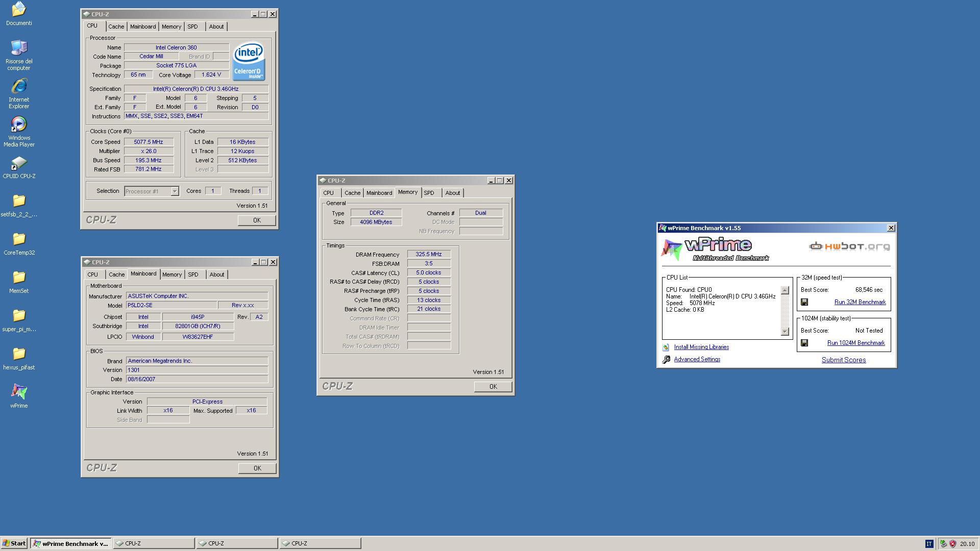
Task: Run the 1024M Benchmark
Action: pos(856,343)
